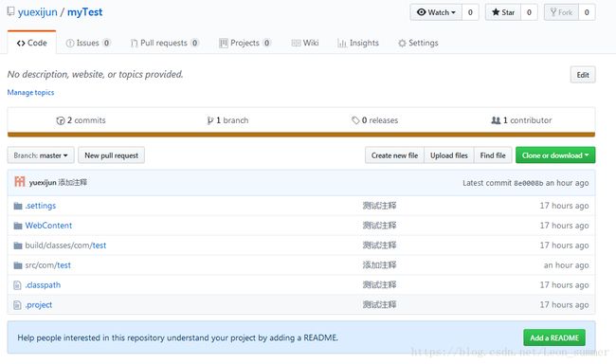
Task: Open the .project file
Action: click(x=39, y=305)
